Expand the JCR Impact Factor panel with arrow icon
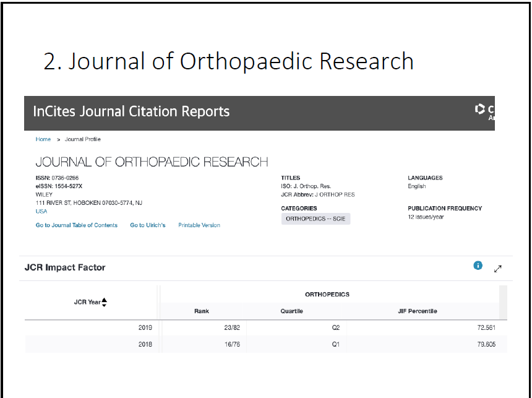The width and height of the screenshot is (532, 398). (x=498, y=269)
